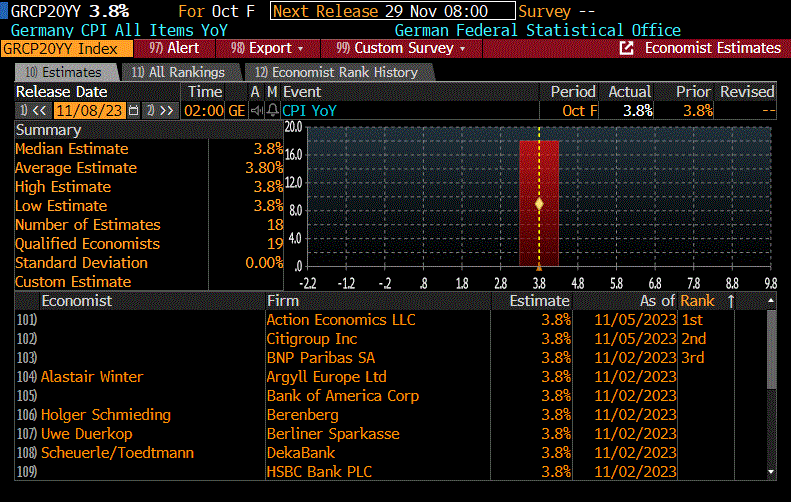Click the scrollbar down arrow in the economist list
The width and height of the screenshot is (791, 502).
click(771, 472)
